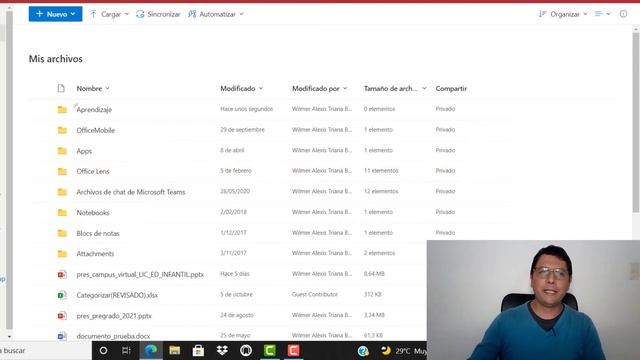
Task: Open the Attachments folder
Action: 95,253
